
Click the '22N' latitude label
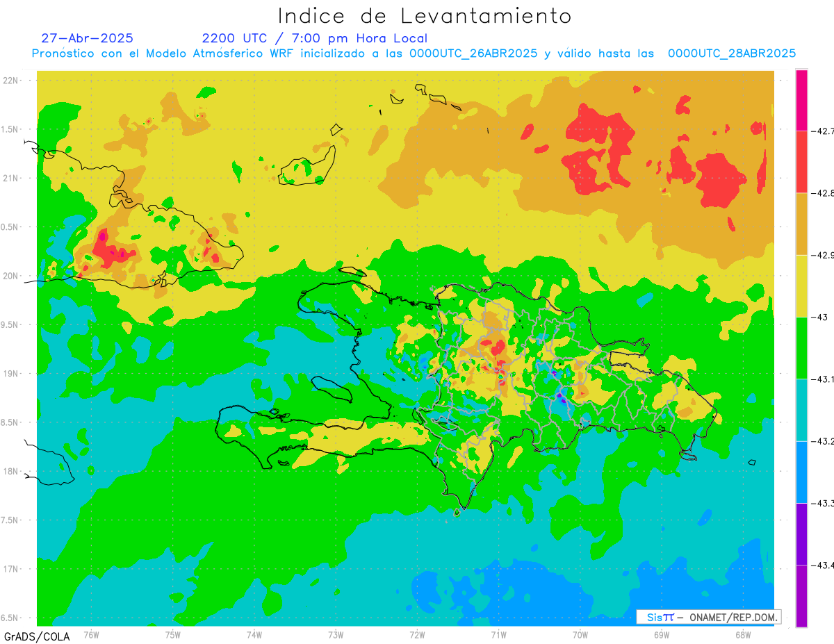[11, 81]
